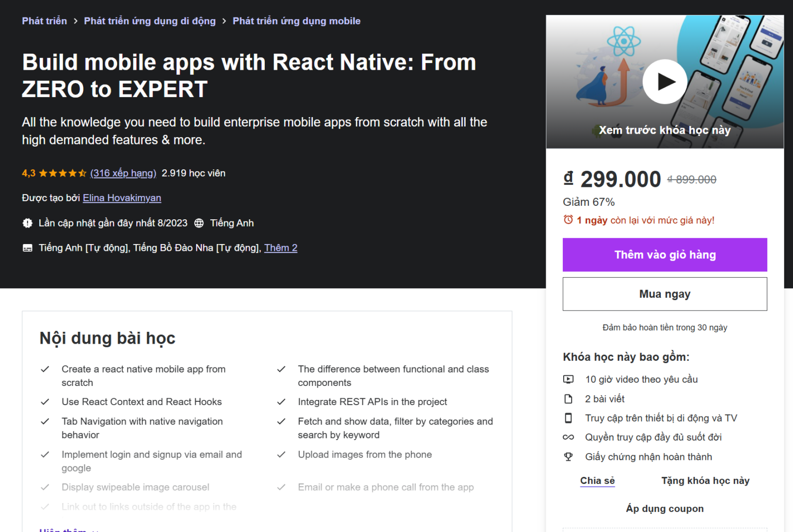
Task: Open the "Phát triển ứng dụng di động" breadcrumb
Action: click(149, 21)
